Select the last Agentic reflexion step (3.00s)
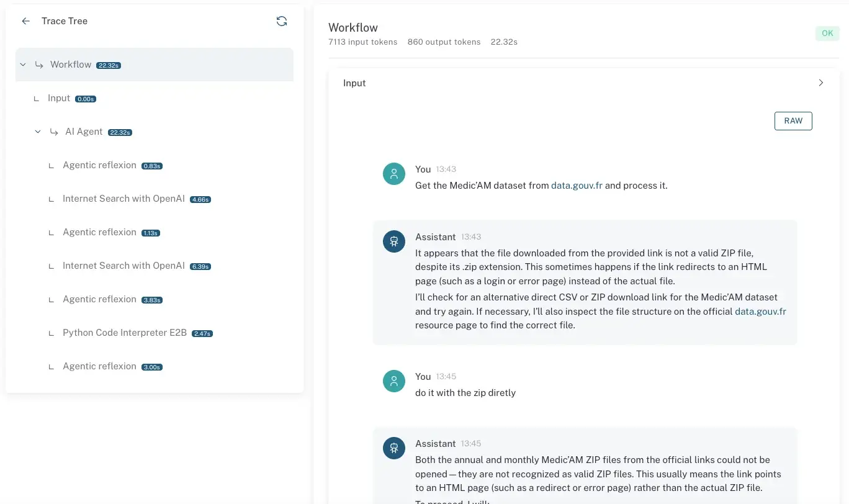The height and width of the screenshot is (504, 849). (x=99, y=366)
